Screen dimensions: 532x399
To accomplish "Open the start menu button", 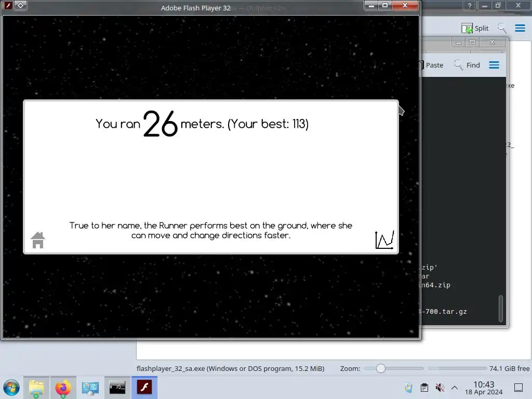I will pos(11,388).
